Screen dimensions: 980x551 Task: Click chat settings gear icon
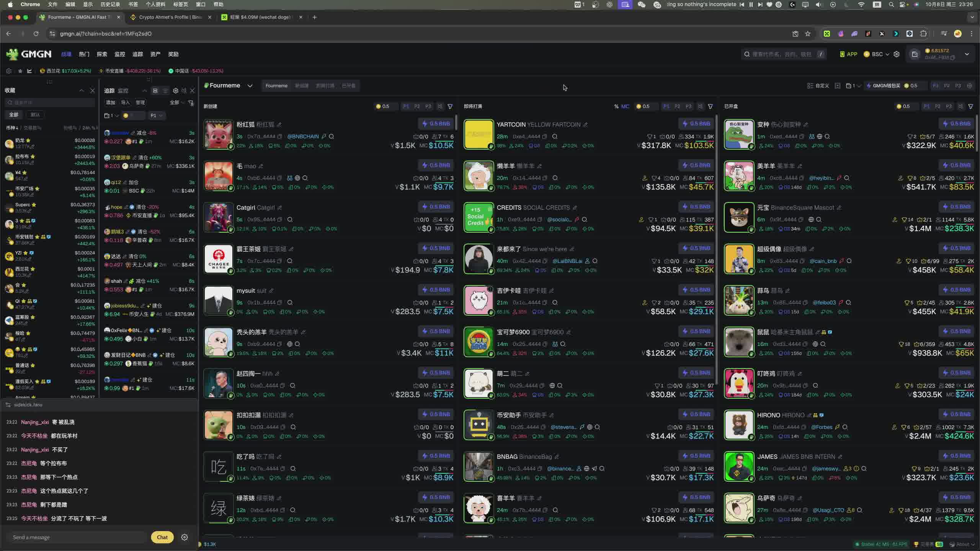click(185, 537)
